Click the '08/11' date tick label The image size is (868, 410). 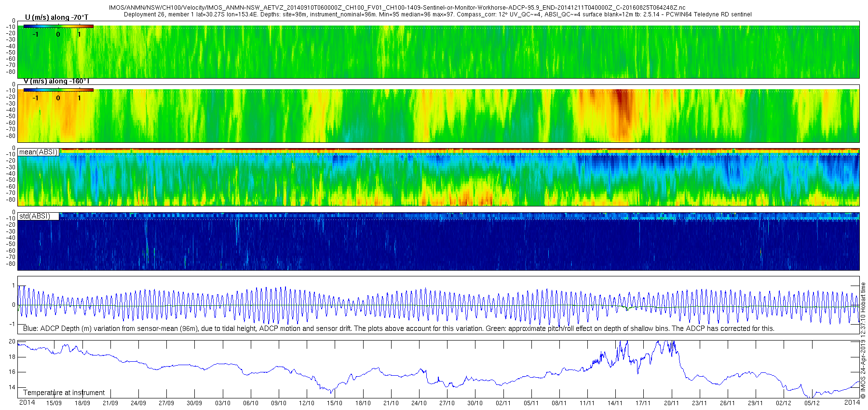pos(559,403)
